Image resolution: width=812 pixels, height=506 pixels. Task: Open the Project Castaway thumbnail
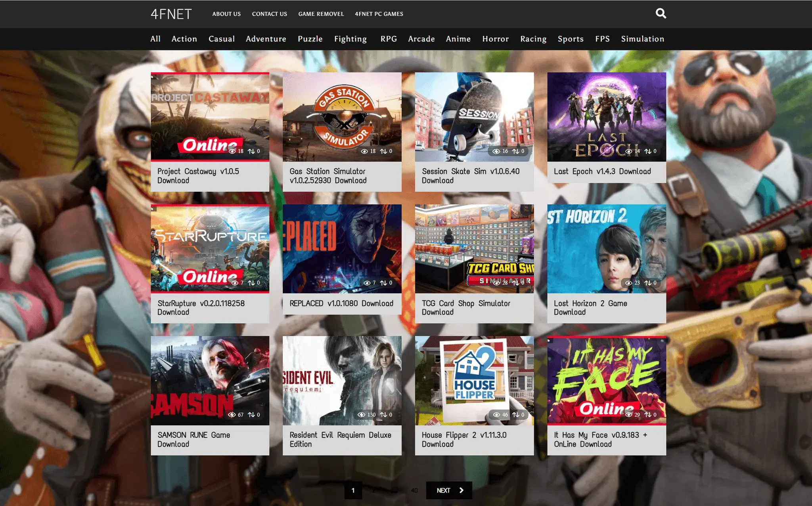pos(210,117)
